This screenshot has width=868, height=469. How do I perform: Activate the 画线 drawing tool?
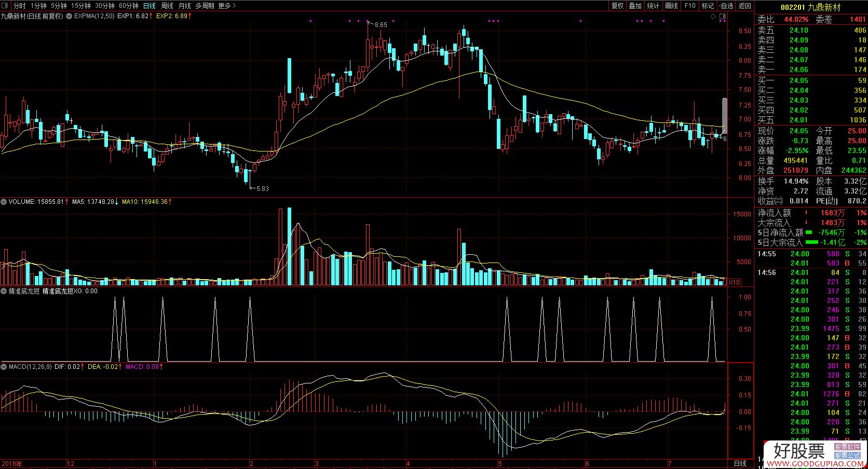click(671, 6)
